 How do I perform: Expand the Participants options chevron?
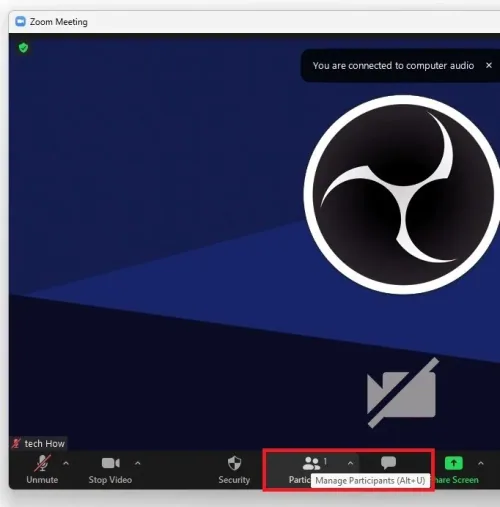pos(350,463)
